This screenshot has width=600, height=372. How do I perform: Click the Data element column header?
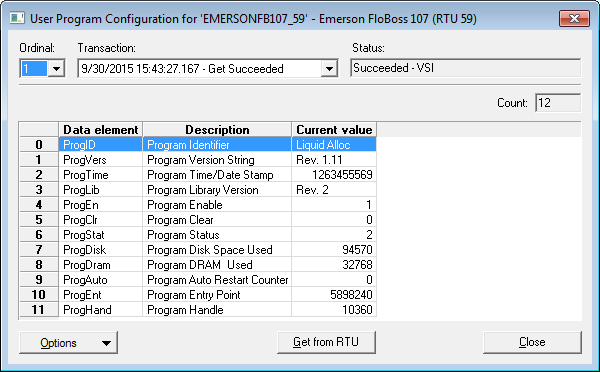coord(101,130)
